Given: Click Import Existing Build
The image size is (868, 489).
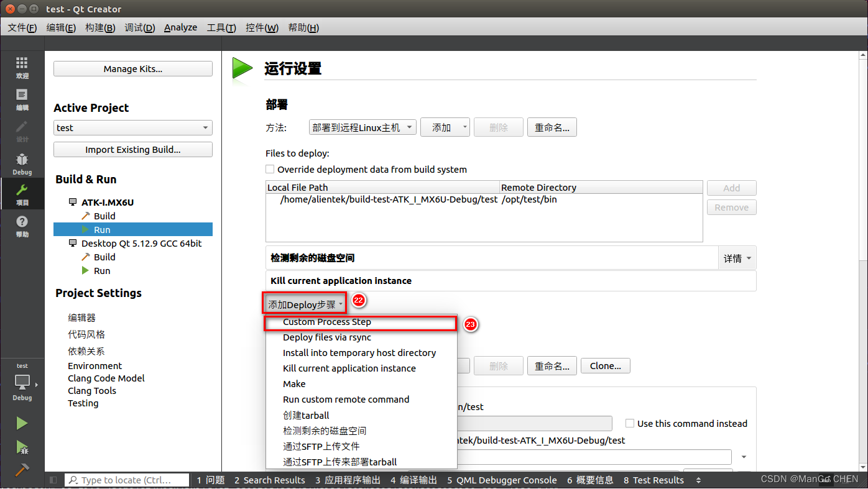Looking at the screenshot, I should point(132,149).
